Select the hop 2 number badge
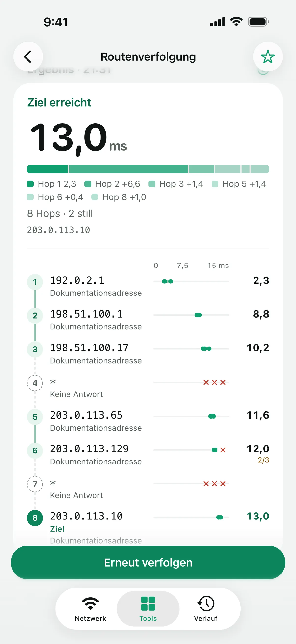 pos(35,316)
